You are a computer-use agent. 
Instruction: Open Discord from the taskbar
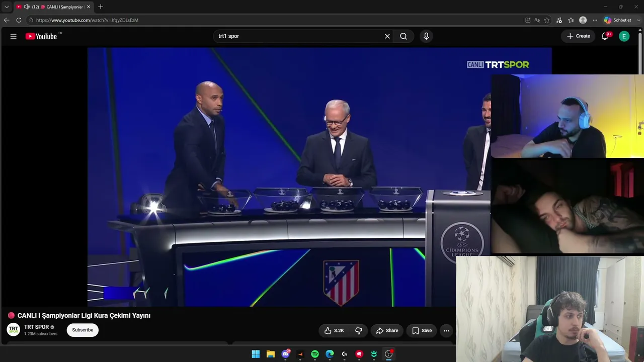click(285, 354)
